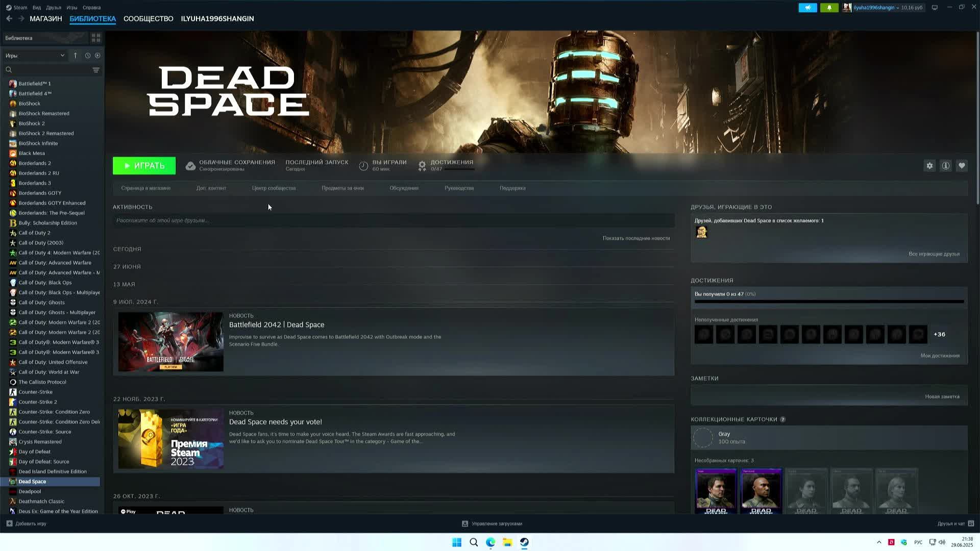Sort library using the up arrow icon
Image resolution: width=980 pixels, height=551 pixels.
[x=75, y=56]
